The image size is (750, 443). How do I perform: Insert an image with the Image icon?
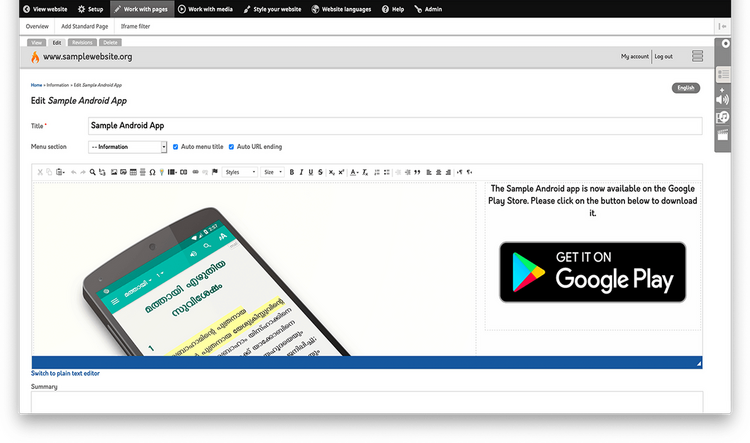114,172
